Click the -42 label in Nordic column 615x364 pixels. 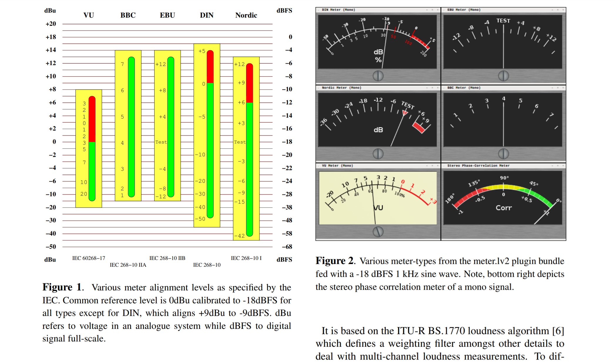coord(239,236)
